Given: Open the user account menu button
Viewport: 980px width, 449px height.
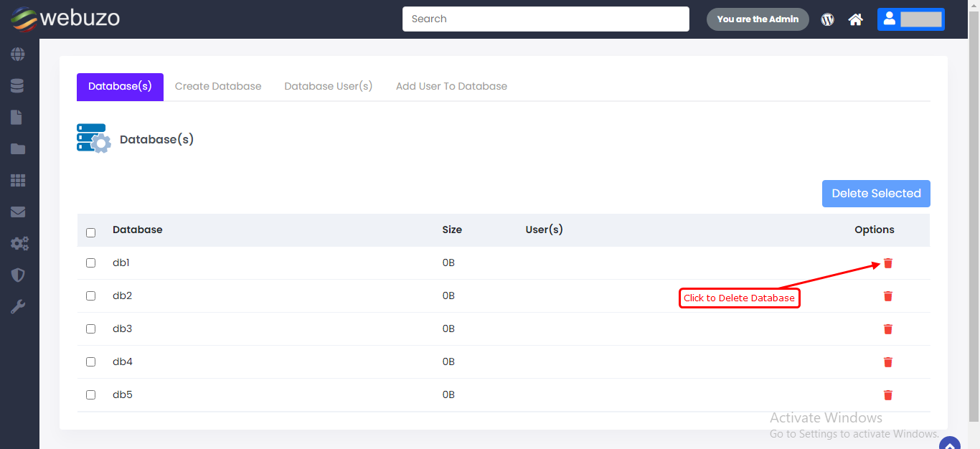Looking at the screenshot, I should pyautogui.click(x=910, y=19).
